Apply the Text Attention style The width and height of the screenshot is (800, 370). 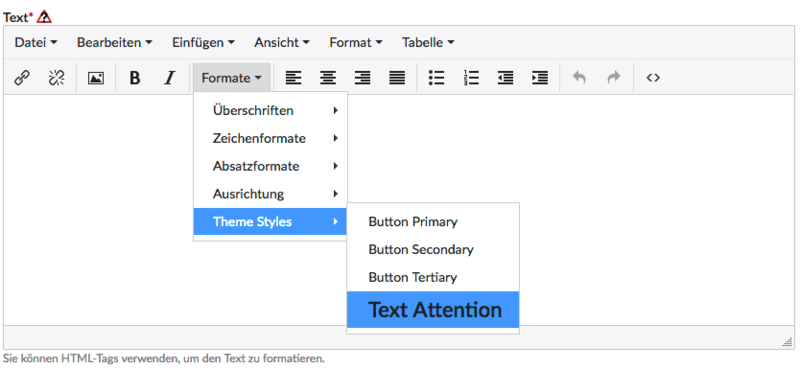(x=433, y=310)
